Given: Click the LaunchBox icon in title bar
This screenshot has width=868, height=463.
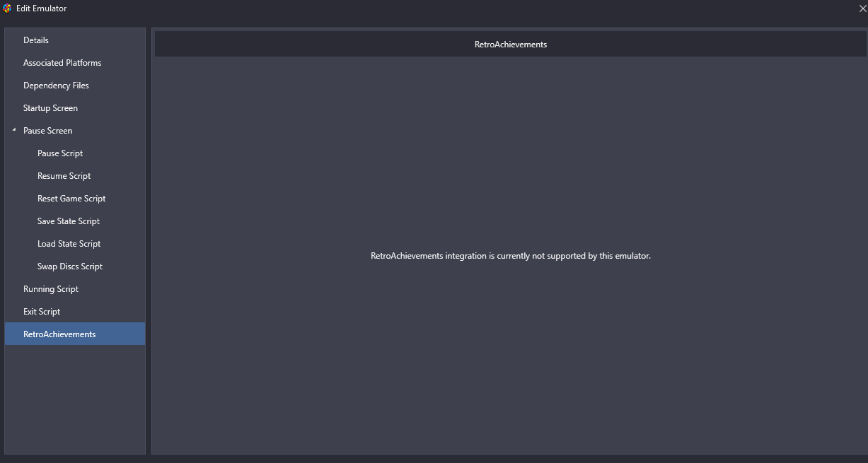Looking at the screenshot, I should (x=7, y=8).
